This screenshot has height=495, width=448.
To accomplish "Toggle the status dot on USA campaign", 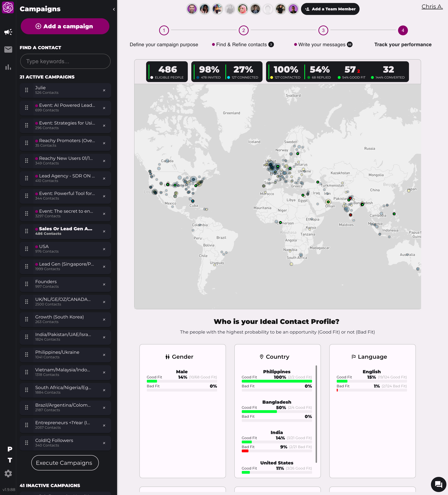I will [37, 246].
